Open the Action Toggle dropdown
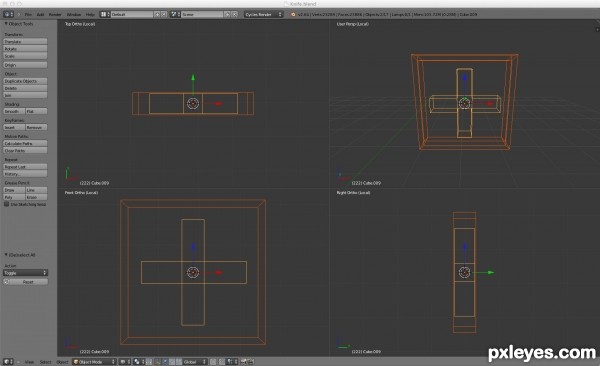Image resolution: width=600 pixels, height=366 pixels. click(25, 273)
